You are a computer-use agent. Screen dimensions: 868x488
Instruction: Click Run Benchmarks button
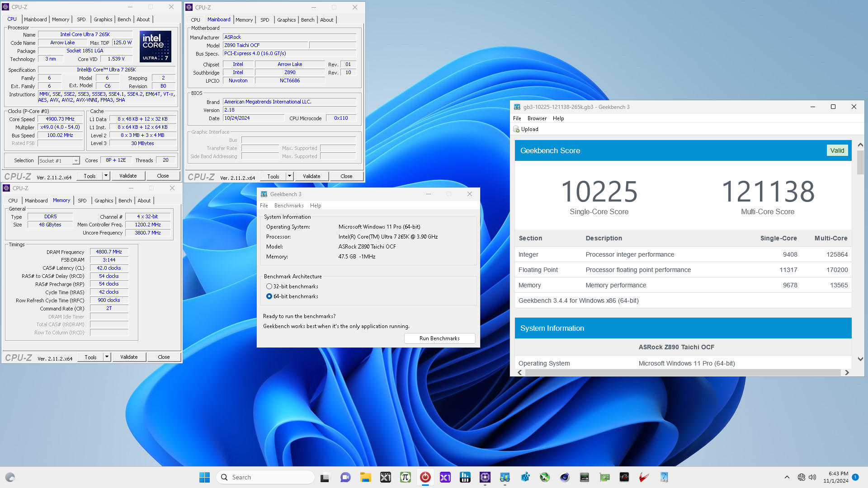point(439,338)
